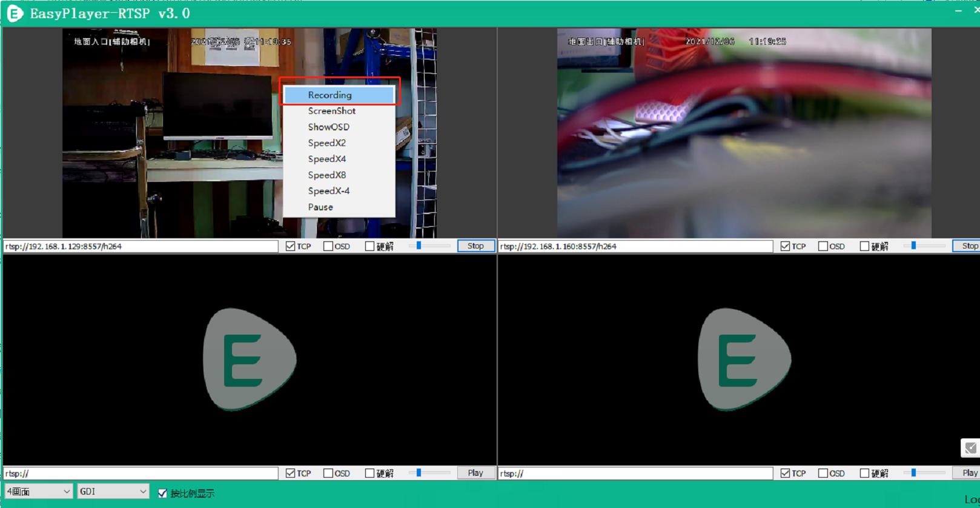Click the small arrow icon at right edge
980x508 pixels.
[x=970, y=448]
